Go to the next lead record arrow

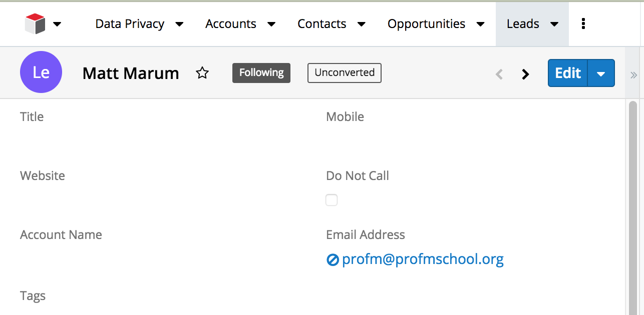525,74
